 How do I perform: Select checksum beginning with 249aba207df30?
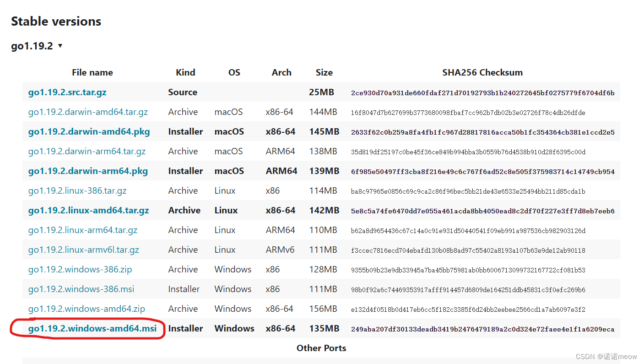click(x=483, y=329)
